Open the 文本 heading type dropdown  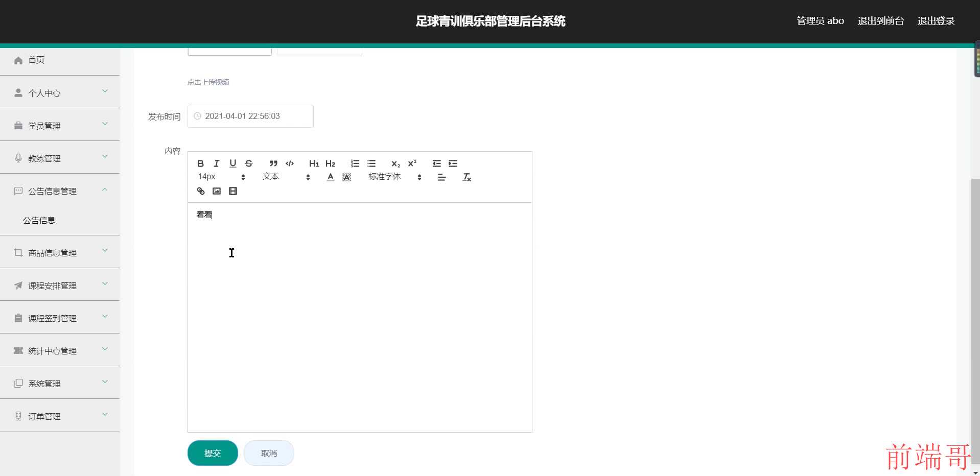(x=286, y=177)
